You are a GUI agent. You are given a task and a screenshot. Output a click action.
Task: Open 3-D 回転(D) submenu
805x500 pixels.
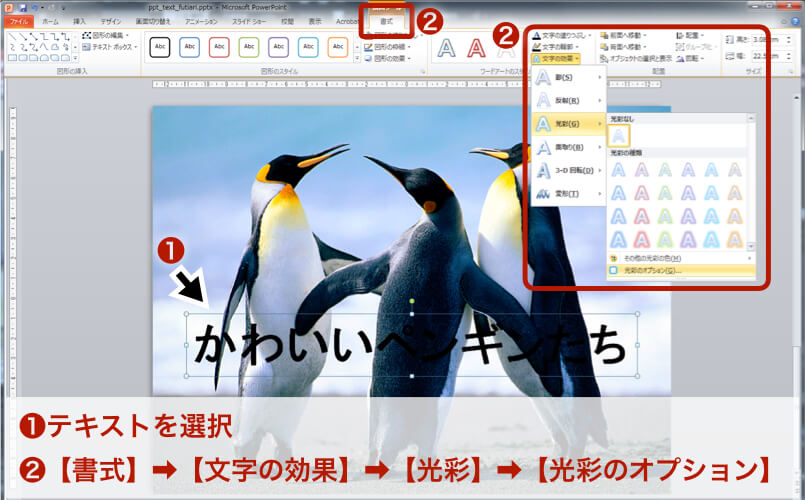tap(569, 170)
